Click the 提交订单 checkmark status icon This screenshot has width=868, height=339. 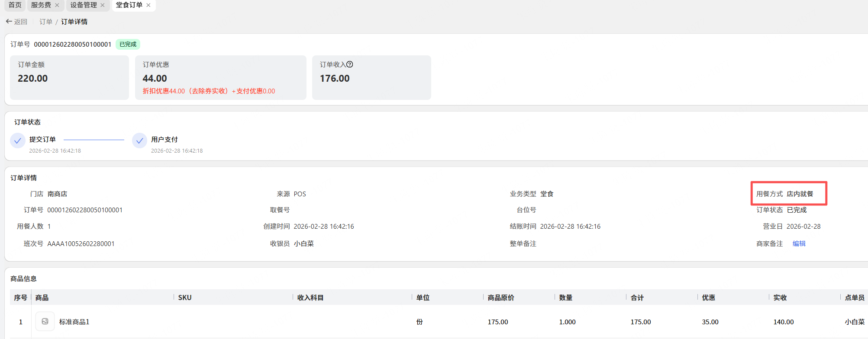coord(18,141)
